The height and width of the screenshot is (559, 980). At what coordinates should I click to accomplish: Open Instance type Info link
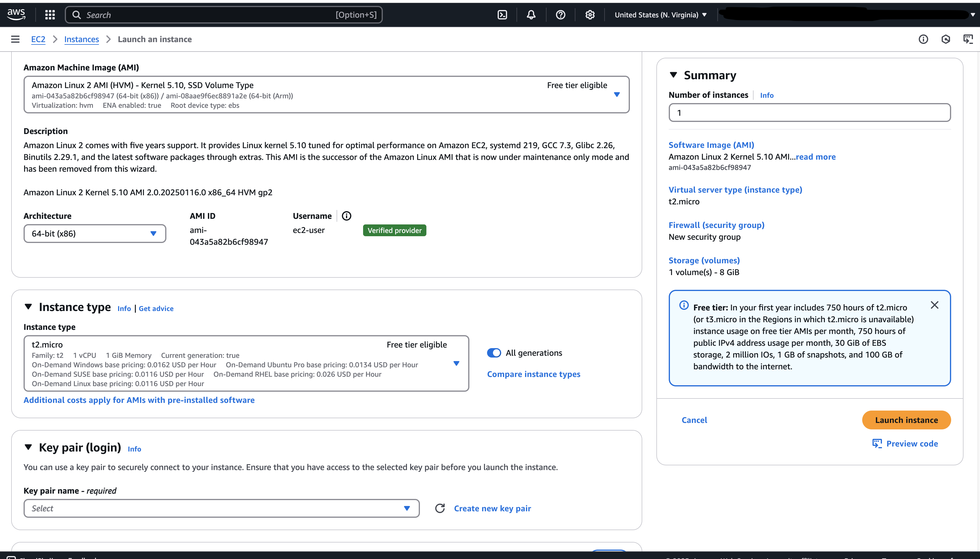point(124,308)
